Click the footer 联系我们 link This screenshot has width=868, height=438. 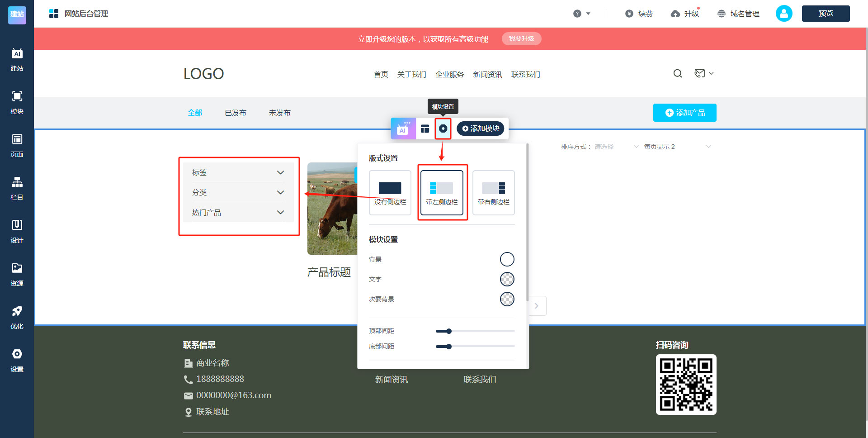tap(480, 380)
